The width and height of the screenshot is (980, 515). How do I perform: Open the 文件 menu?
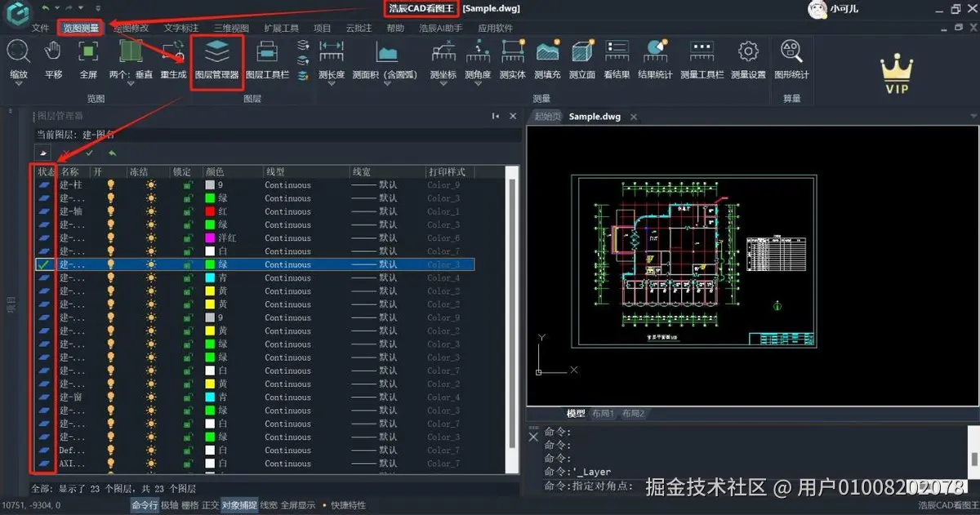[x=40, y=28]
